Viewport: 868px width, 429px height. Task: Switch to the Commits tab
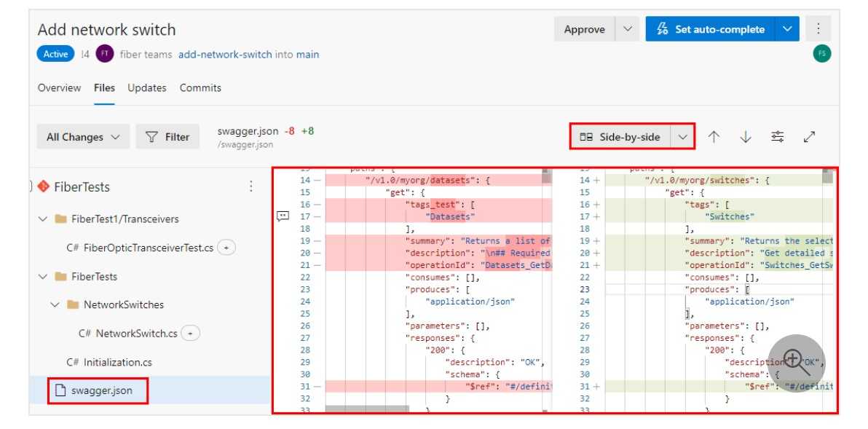(x=200, y=87)
